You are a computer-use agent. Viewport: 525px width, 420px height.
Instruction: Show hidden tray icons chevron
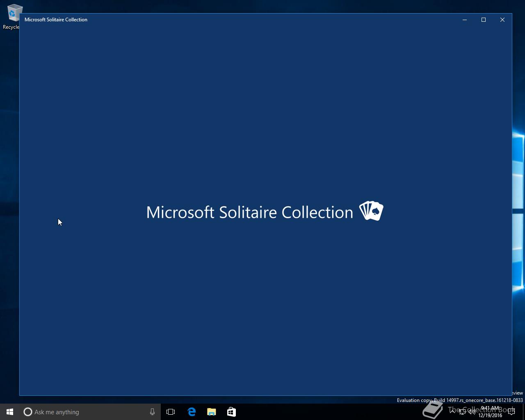click(452, 412)
